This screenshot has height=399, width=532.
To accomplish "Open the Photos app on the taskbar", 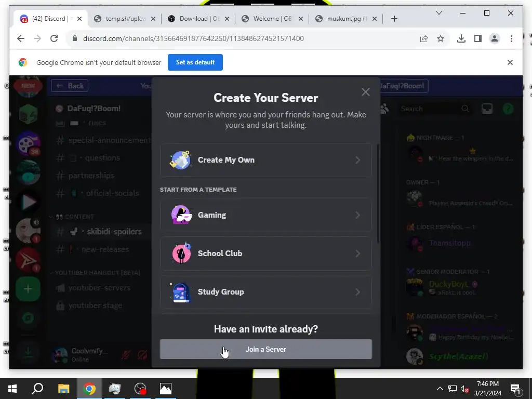I will coord(166,389).
